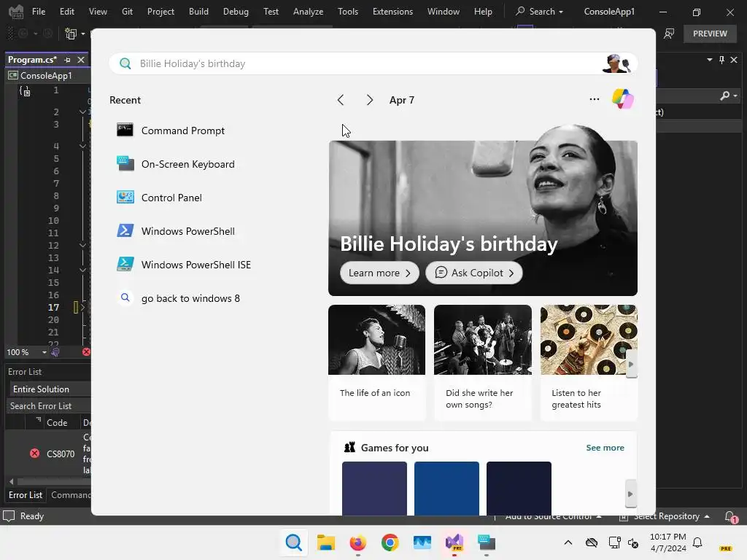747x560 pixels.
Task: Open Google Chrome from the taskbar
Action: click(390, 542)
